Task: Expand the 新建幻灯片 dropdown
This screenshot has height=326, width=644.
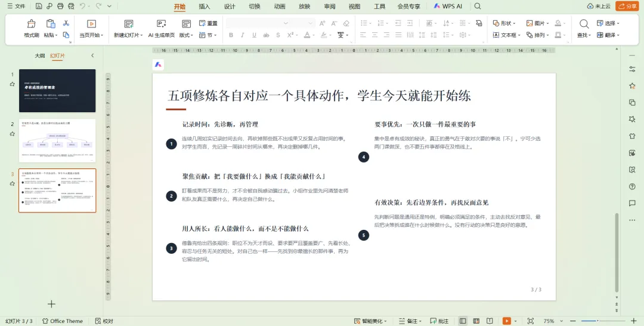Action: (142, 35)
